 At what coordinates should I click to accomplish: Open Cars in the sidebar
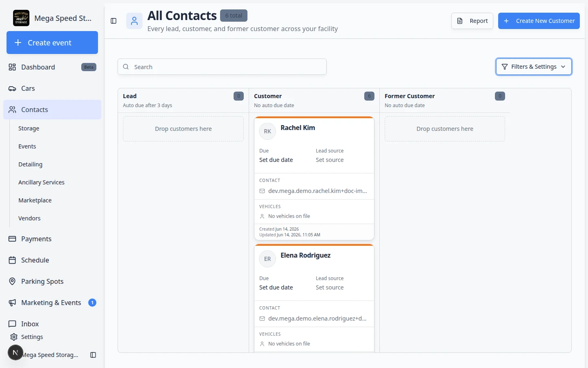pos(52,88)
